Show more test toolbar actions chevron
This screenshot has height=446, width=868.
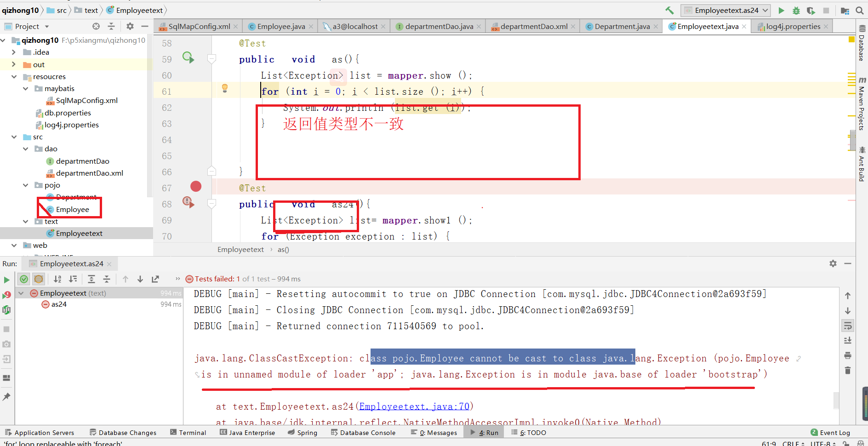click(177, 279)
